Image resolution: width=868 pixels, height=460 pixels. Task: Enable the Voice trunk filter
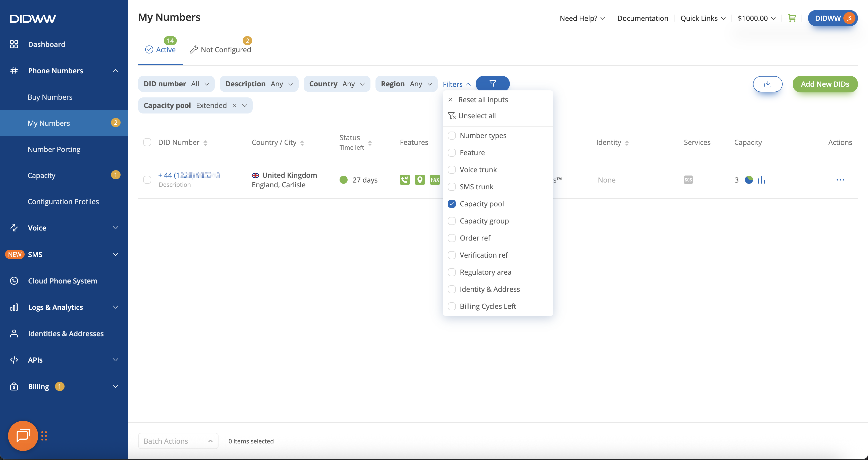click(x=452, y=170)
